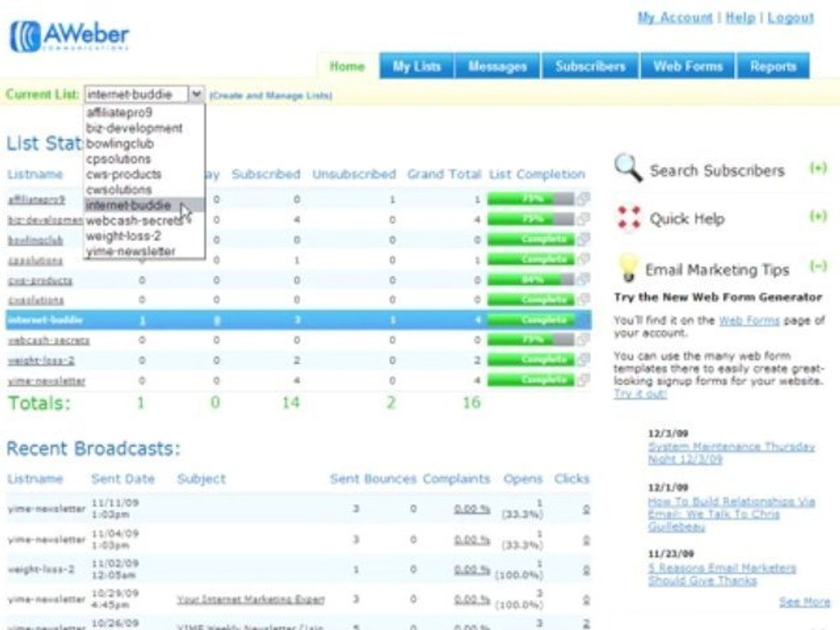Open the Subscribers tab
The height and width of the screenshot is (630, 840).
click(x=591, y=66)
